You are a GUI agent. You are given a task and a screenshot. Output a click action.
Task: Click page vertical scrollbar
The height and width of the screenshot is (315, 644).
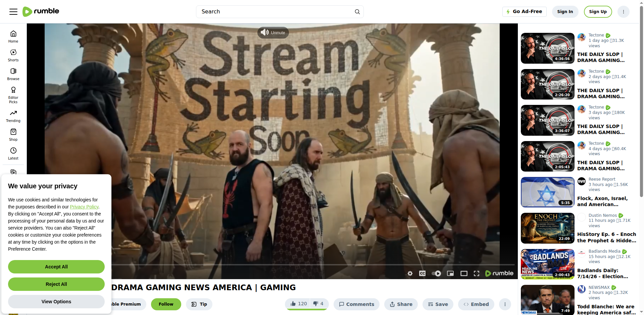tap(641, 101)
